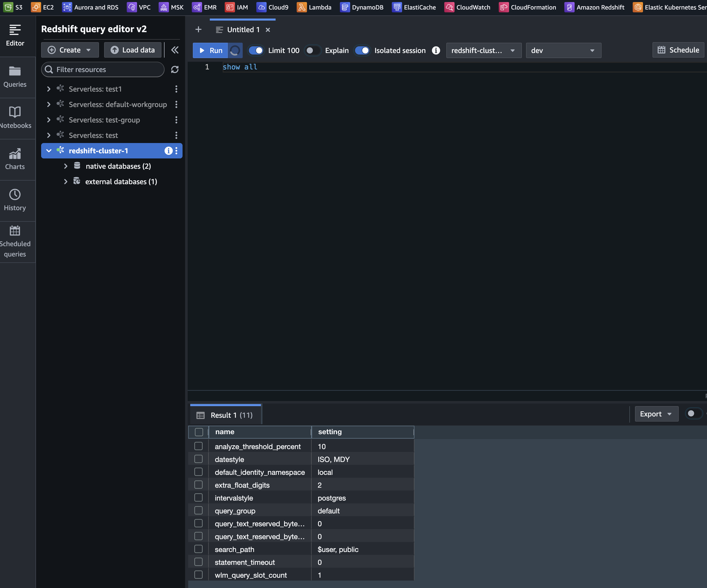Open the query History panel
This screenshot has width=707, height=588.
tap(15, 200)
